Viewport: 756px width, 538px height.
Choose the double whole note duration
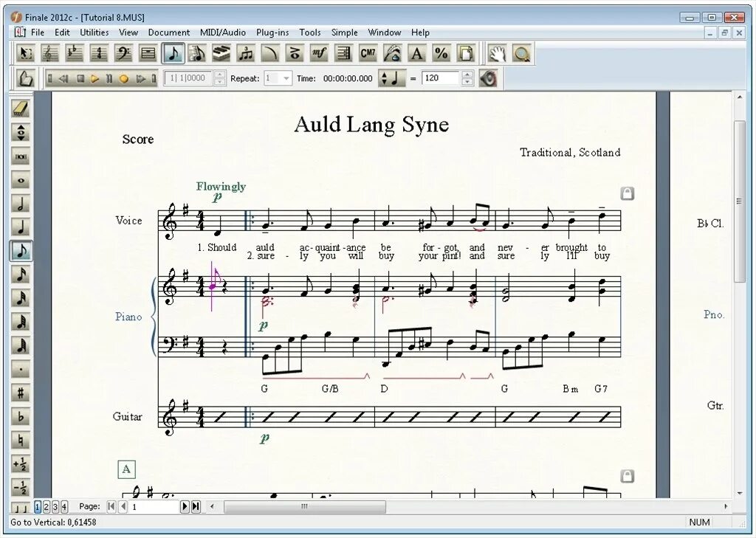click(x=20, y=156)
